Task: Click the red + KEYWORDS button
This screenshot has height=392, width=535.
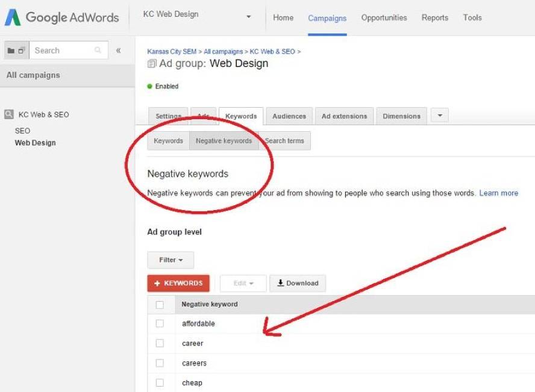Action: coord(178,283)
